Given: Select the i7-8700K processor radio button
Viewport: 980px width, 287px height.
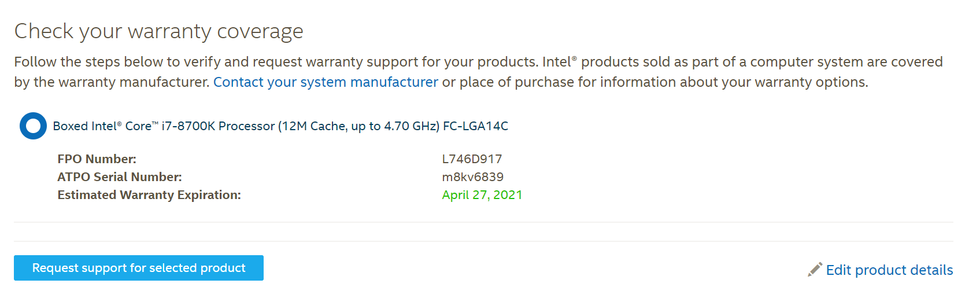Looking at the screenshot, I should pos(33,126).
